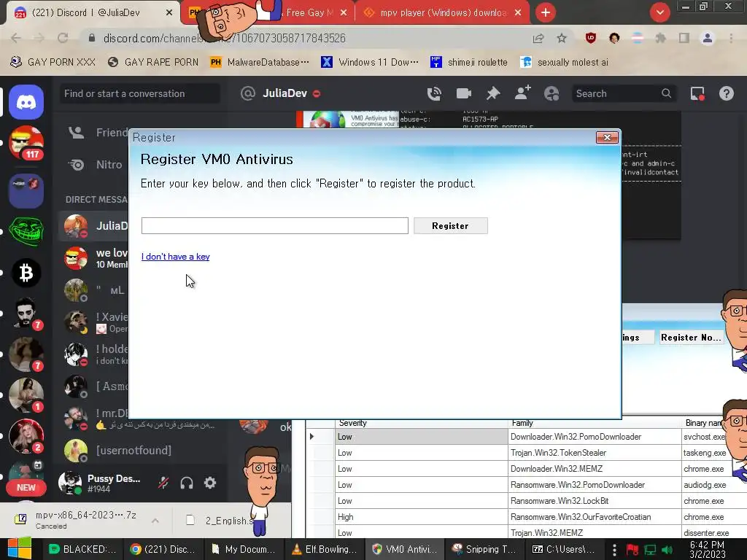747x560 pixels.
Task: Click the Register button in dialog
Action: pyautogui.click(x=451, y=226)
